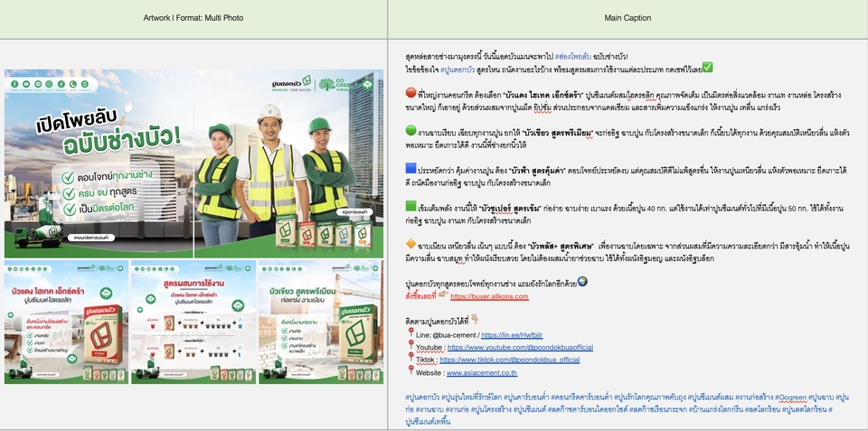Click the pointing hand emoji beside สั่งซื้อเลยที่

[443, 295]
